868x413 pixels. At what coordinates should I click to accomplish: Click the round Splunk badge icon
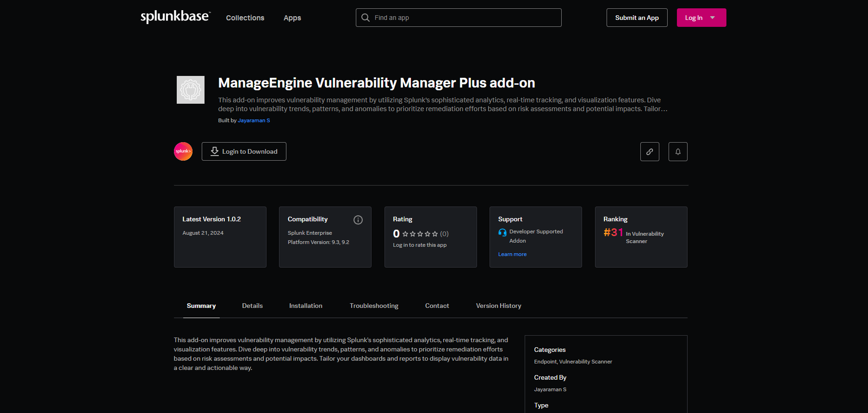click(183, 151)
